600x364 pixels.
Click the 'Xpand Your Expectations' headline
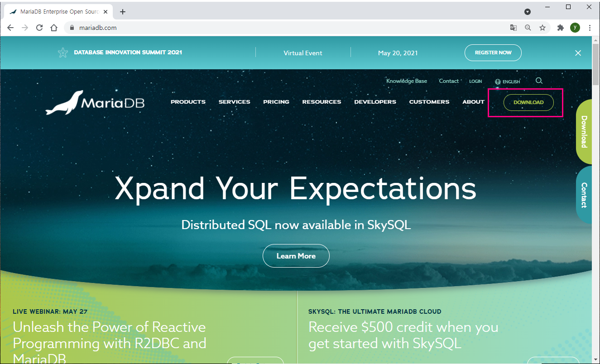296,188
